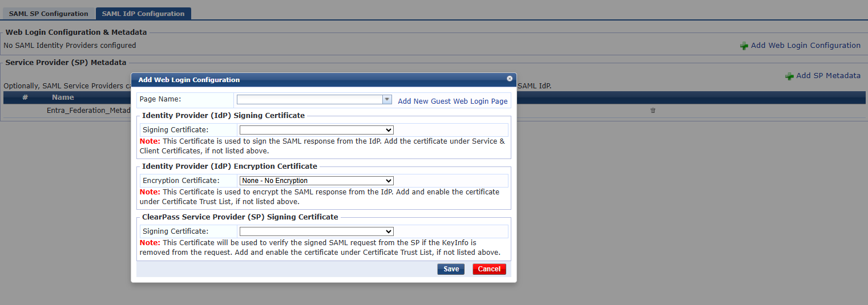Click ClearPass Service Provider (SP) Signing Certificate heading
The height and width of the screenshot is (305, 868).
pos(240,217)
